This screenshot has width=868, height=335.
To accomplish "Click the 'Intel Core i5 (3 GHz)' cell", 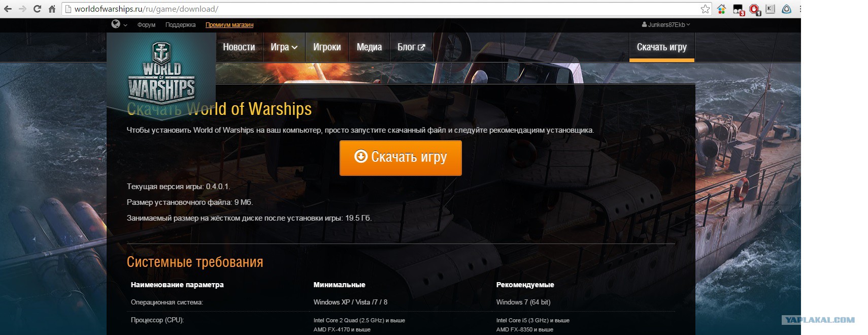I will pyautogui.click(x=532, y=320).
